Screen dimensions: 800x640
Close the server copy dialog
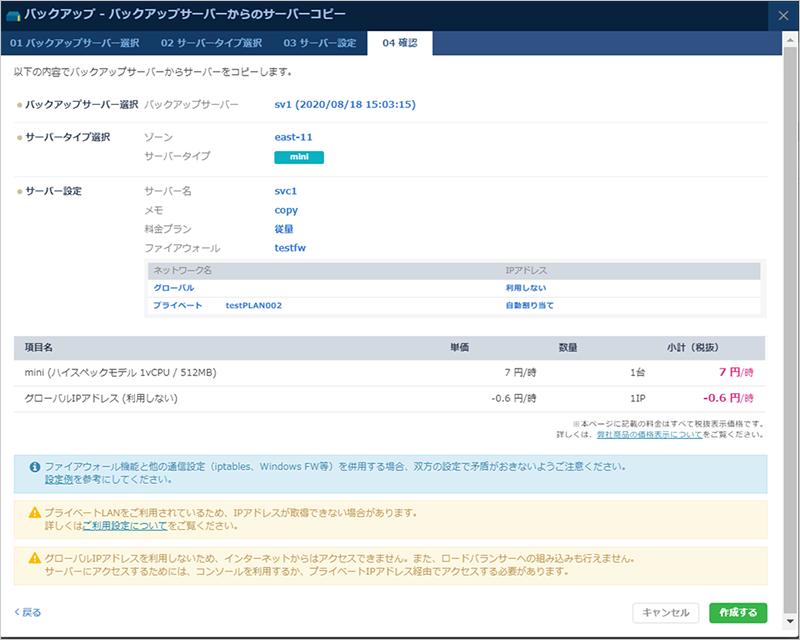783,16
